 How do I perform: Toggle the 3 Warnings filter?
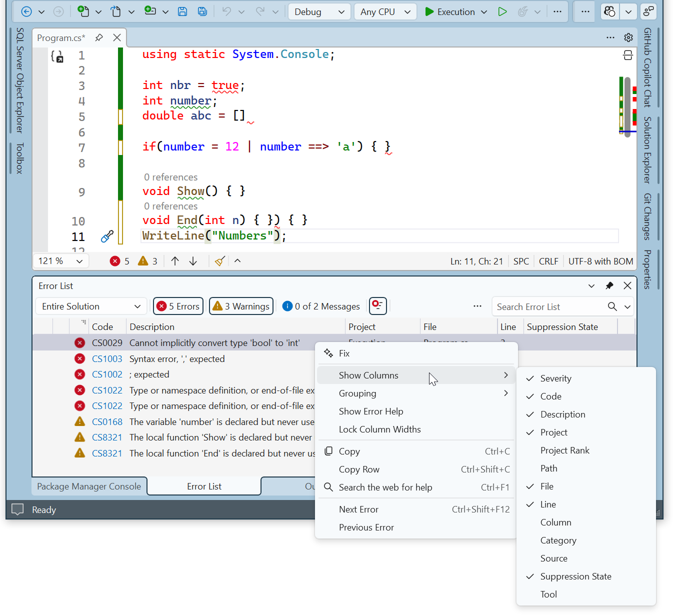pyautogui.click(x=241, y=306)
